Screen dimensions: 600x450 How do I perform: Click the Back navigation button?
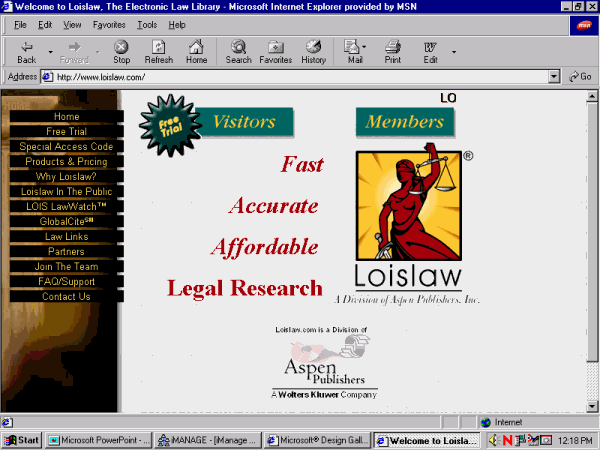[27, 51]
